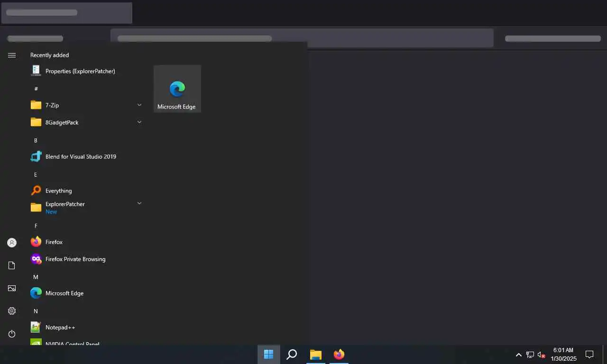This screenshot has width=607, height=364.
Task: Click the 'Everything' app name text
Action: tap(59, 191)
